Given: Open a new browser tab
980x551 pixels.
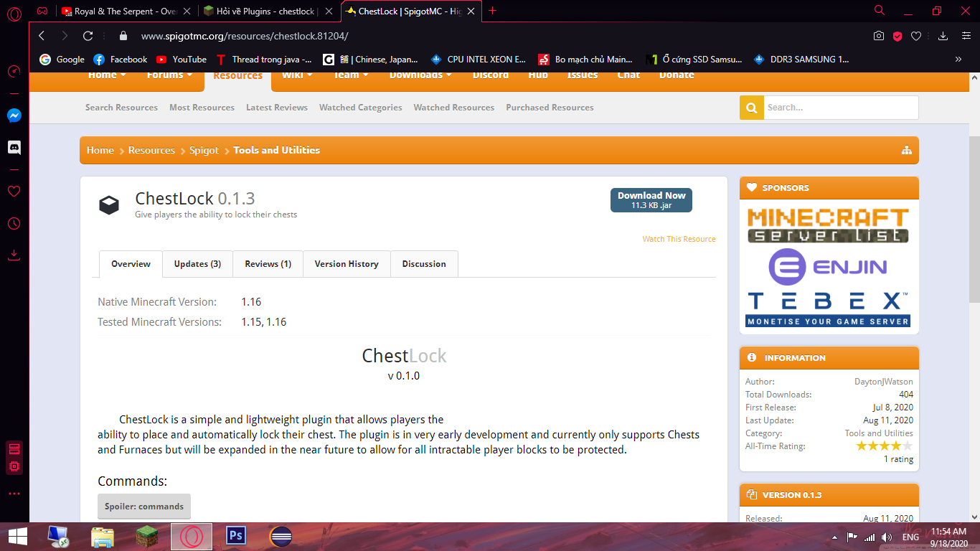Looking at the screenshot, I should [x=493, y=11].
